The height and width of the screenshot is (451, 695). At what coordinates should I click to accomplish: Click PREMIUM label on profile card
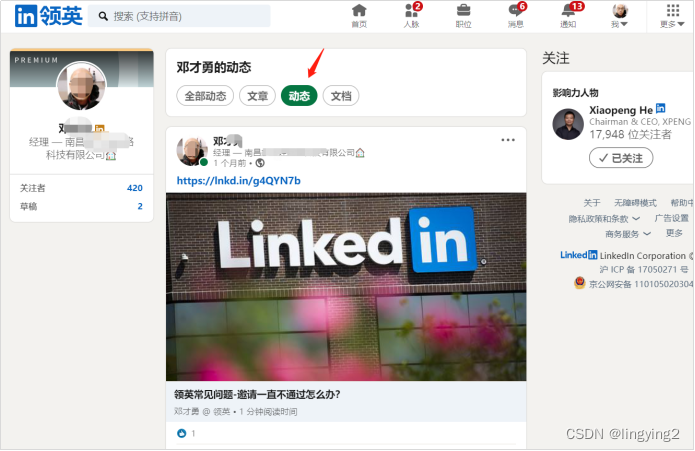(x=36, y=60)
